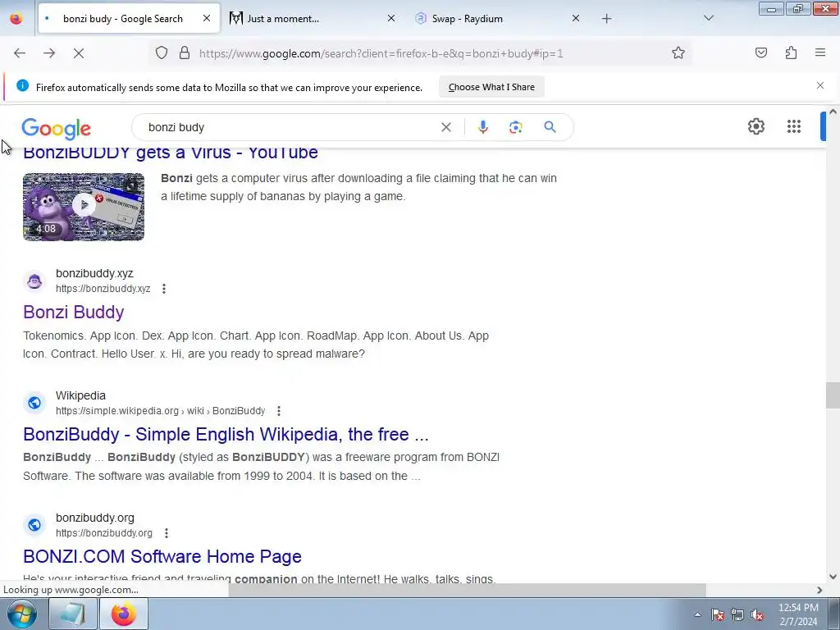This screenshot has width=840, height=630.
Task: Open more options for bonzibuddy.xyz result
Action: point(164,289)
